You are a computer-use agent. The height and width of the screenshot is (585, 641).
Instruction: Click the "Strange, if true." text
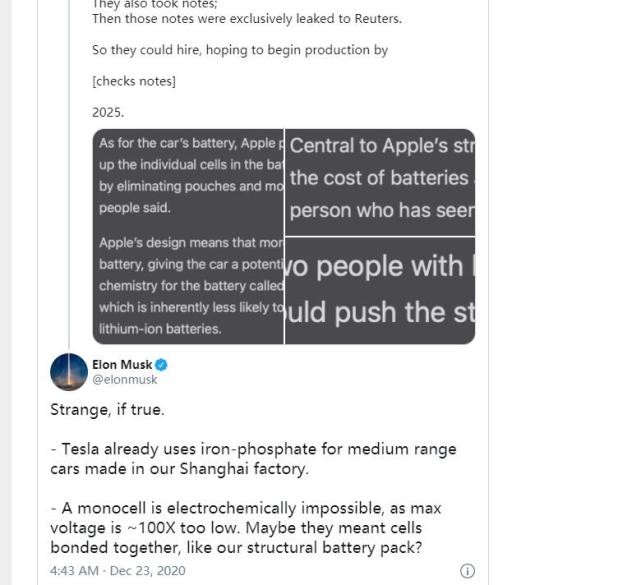pos(107,409)
